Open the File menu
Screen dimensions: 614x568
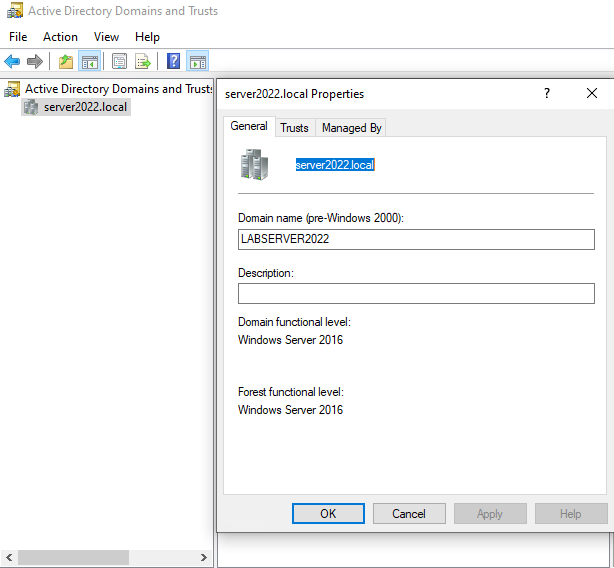pyautogui.click(x=18, y=37)
